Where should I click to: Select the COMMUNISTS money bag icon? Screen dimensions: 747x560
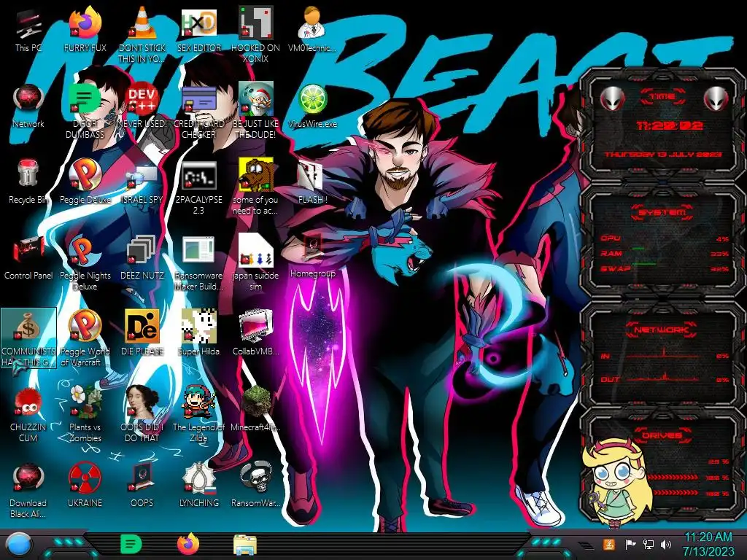point(28,338)
